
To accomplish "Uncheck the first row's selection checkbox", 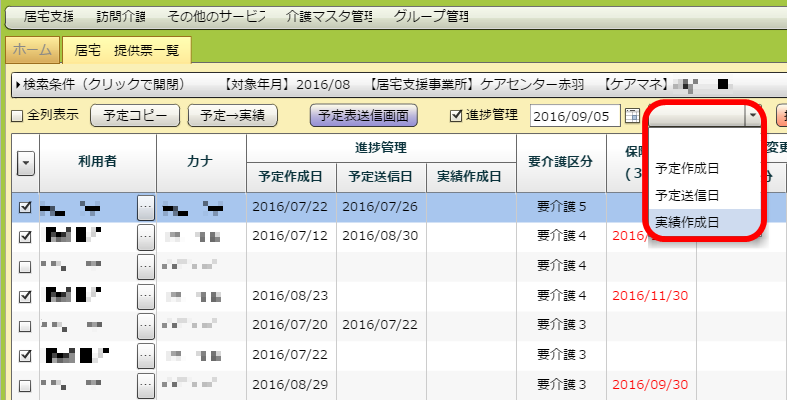I will (x=25, y=208).
